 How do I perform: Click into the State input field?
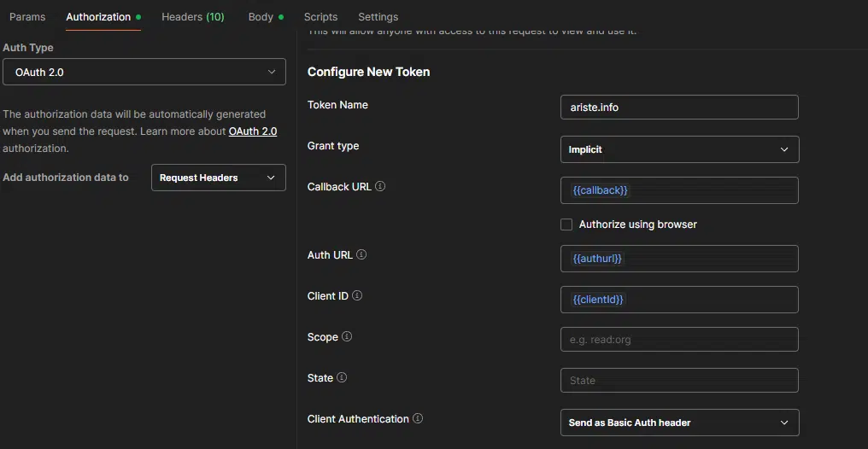(679, 381)
